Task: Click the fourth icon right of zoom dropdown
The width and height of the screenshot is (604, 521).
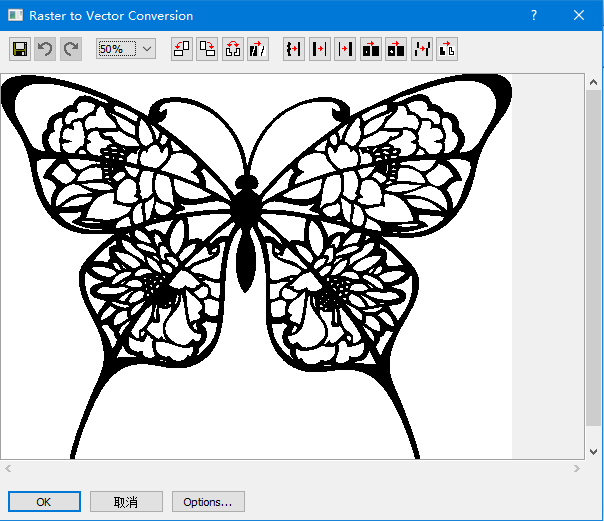Action: [x=258, y=49]
